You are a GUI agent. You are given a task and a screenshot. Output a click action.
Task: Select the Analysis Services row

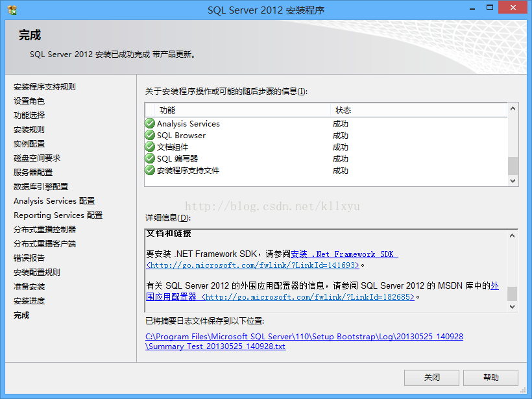coord(326,123)
